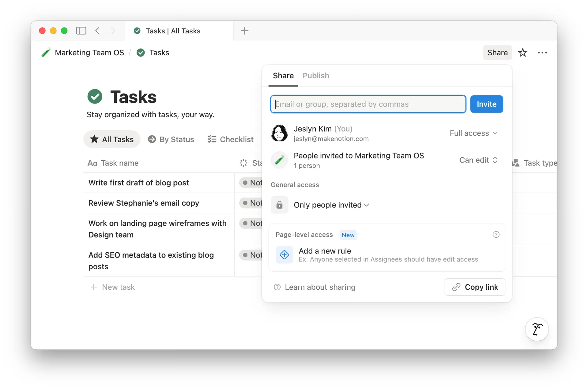588x390 pixels.
Task: Select the By Status view tab
Action: 171,139
